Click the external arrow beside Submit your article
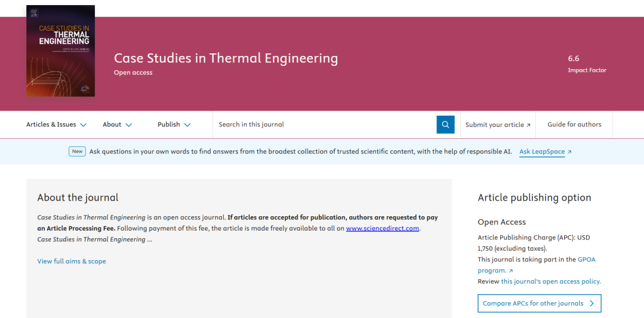The image size is (644, 318). tap(528, 125)
